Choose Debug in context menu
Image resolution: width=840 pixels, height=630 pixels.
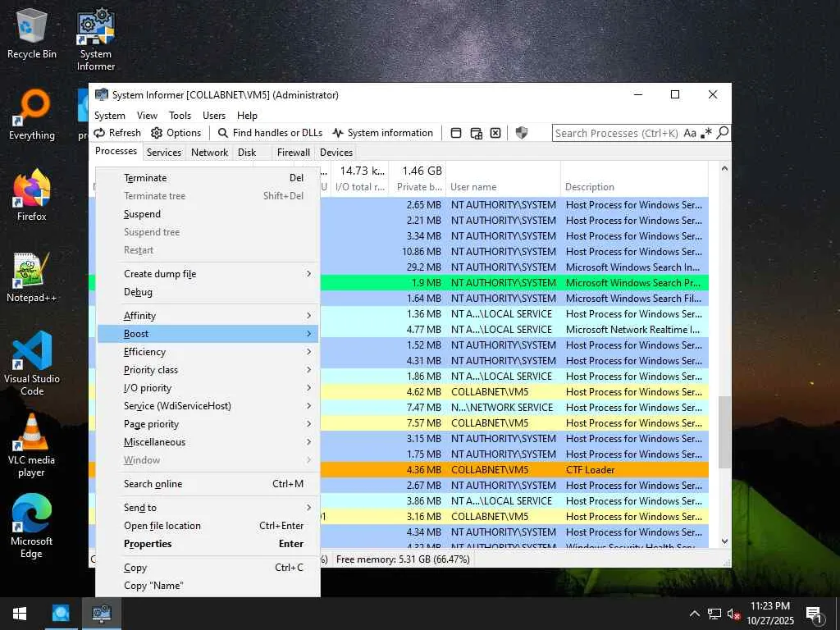click(x=208, y=292)
